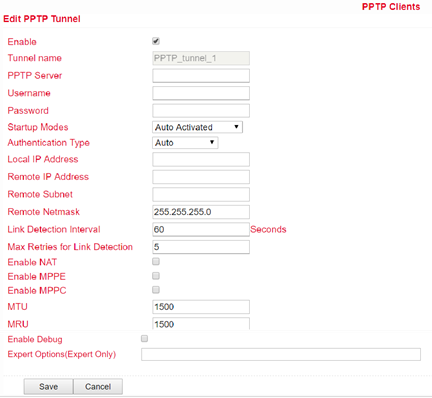432x398 pixels.
Task: Click Max Retries for Link Detection field
Action: click(201, 247)
